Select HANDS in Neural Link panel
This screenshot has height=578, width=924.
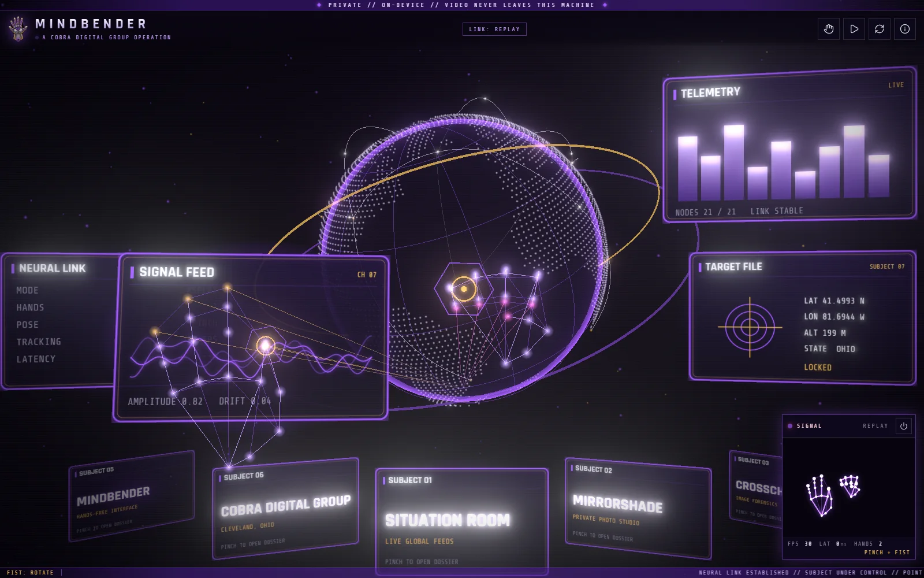click(x=30, y=307)
